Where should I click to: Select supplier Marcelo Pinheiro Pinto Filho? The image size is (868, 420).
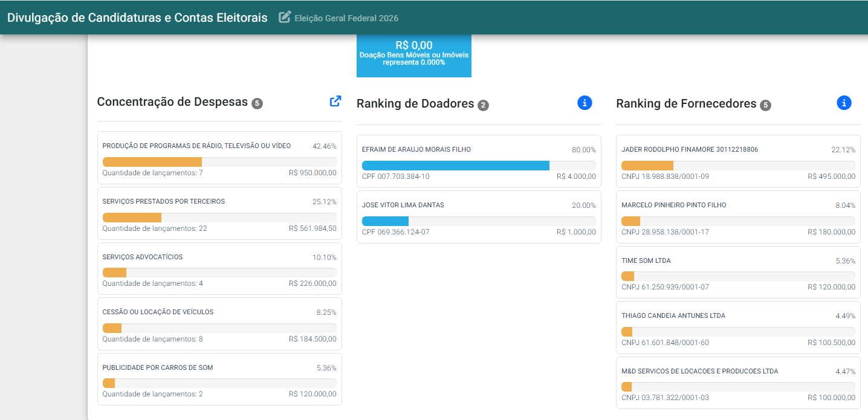click(x=738, y=217)
